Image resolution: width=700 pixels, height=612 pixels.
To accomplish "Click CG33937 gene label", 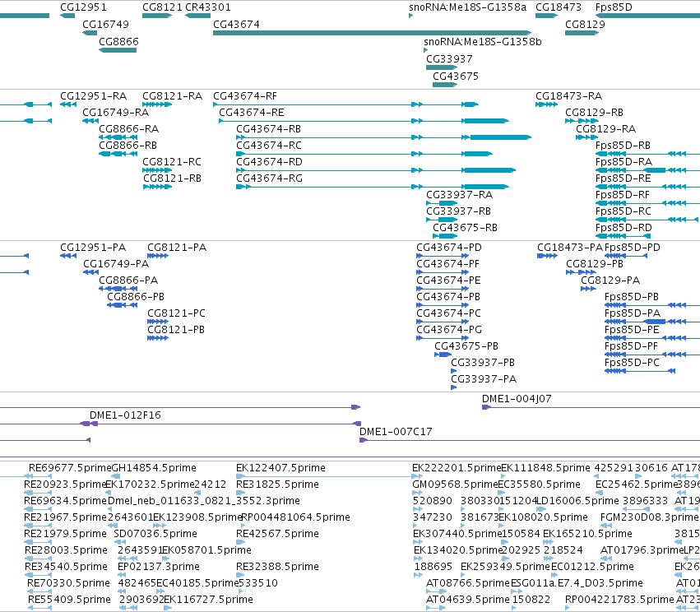I will coord(449,59).
